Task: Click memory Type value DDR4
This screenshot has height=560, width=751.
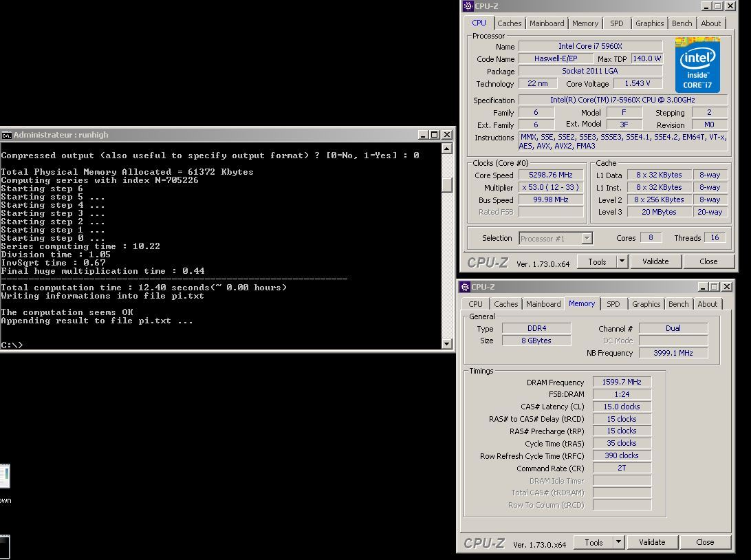Action: [x=536, y=328]
